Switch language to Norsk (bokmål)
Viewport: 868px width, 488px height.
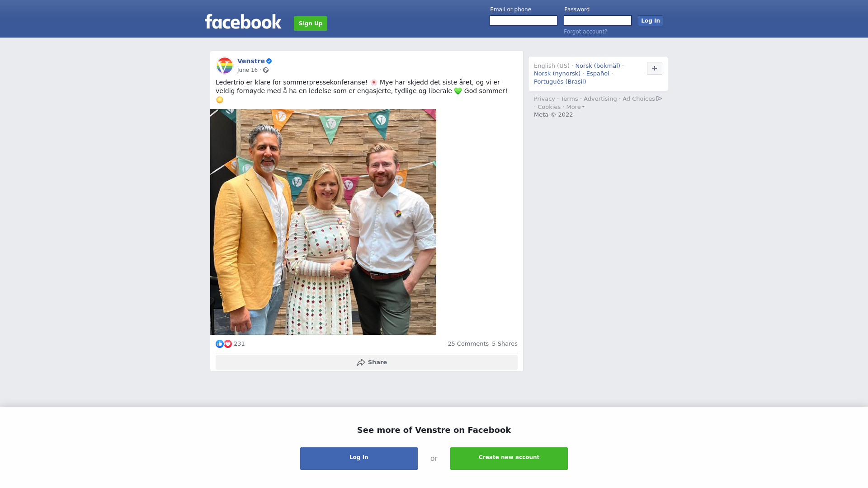pyautogui.click(x=598, y=66)
